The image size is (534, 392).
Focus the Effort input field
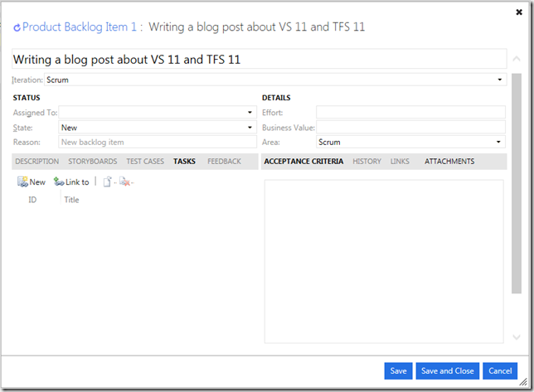click(410, 112)
